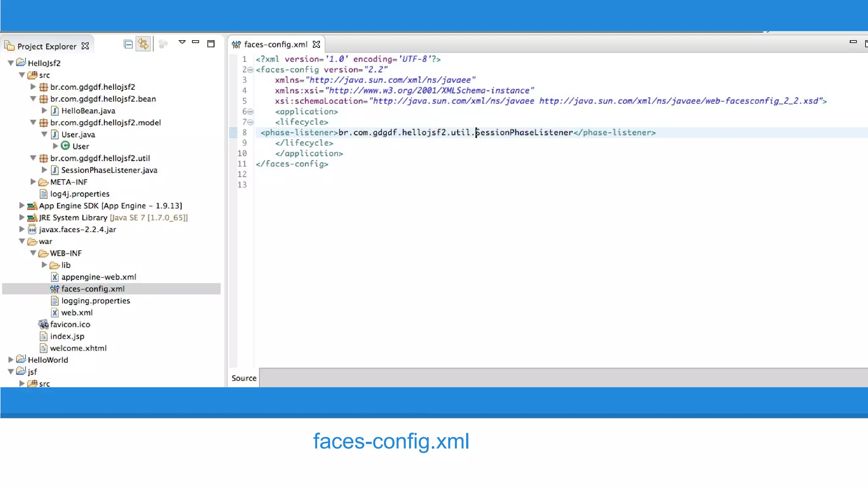Click Collapse All icon in Project Explorer
The width and height of the screenshot is (868, 488).
tap(128, 44)
